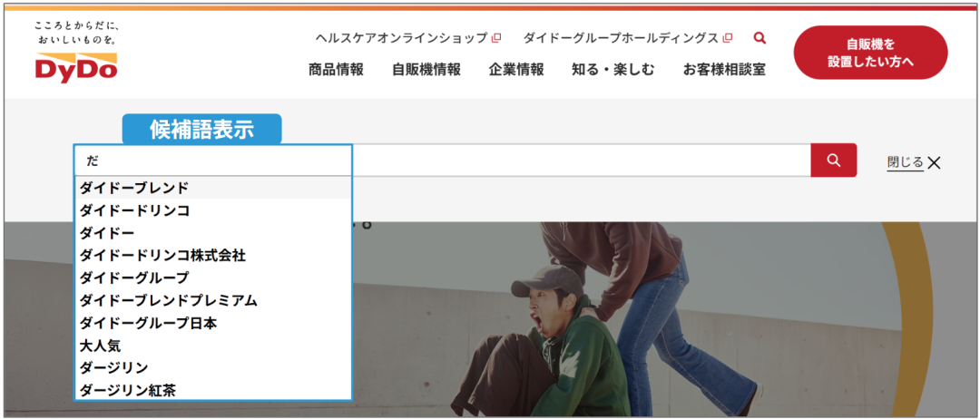
Task: Open ヘルスケアオンラインショップ link
Action: 401,38
